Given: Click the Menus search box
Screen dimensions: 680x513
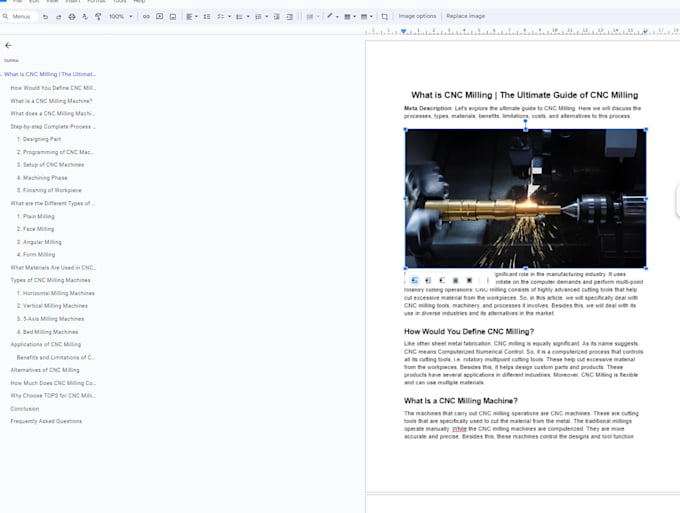Looking at the screenshot, I should 19,16.
